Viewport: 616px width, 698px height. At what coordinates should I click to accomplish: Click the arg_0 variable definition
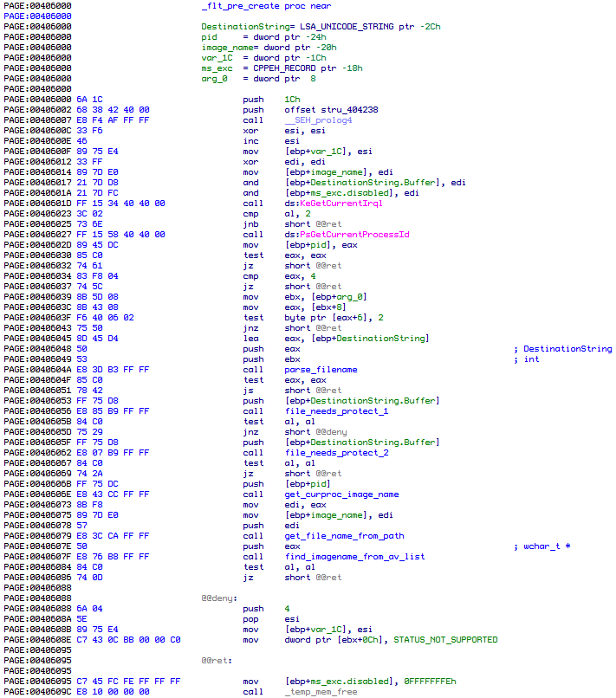pos(258,79)
